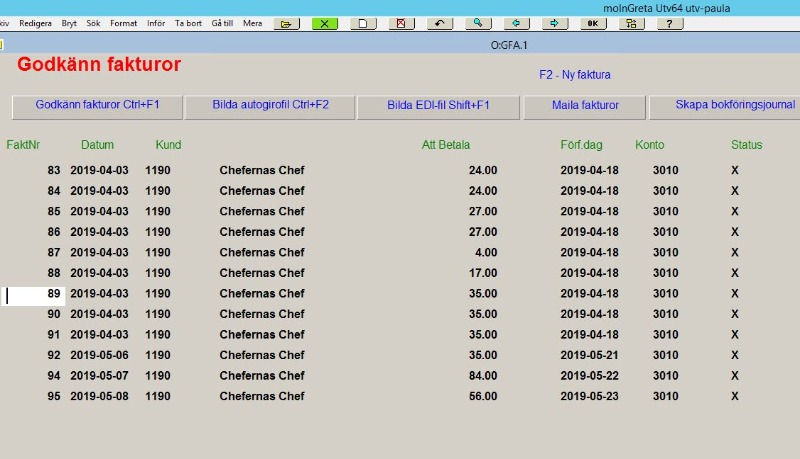Click the green X toolbar button

tap(324, 23)
